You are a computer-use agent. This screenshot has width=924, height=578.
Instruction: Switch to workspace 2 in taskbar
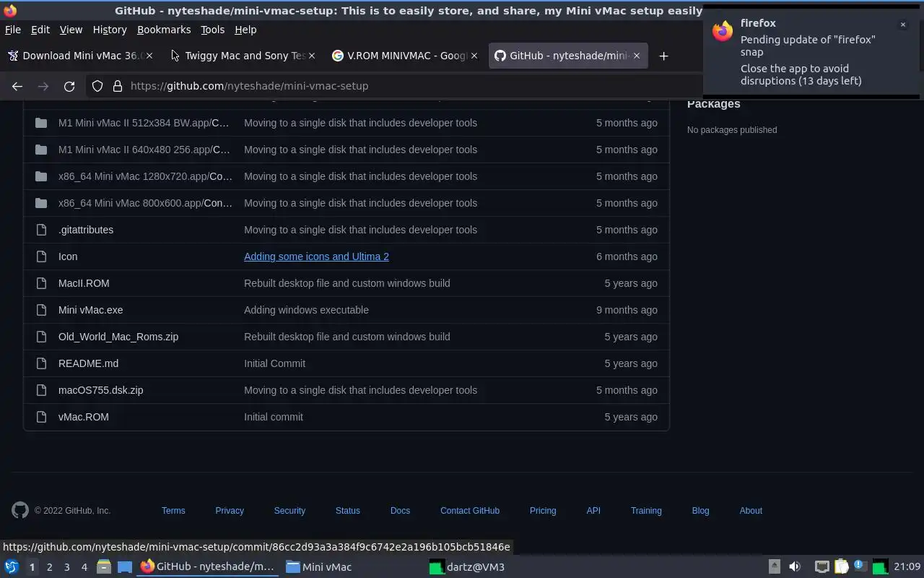pos(49,567)
